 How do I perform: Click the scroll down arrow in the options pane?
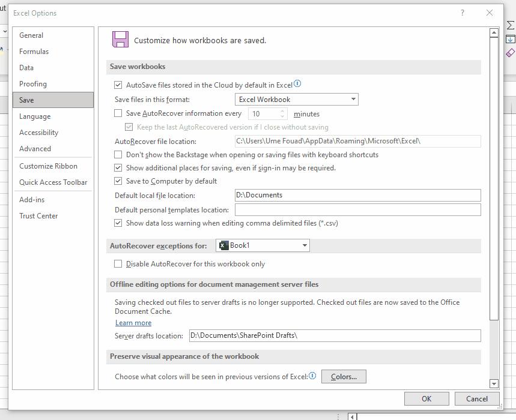click(x=494, y=383)
